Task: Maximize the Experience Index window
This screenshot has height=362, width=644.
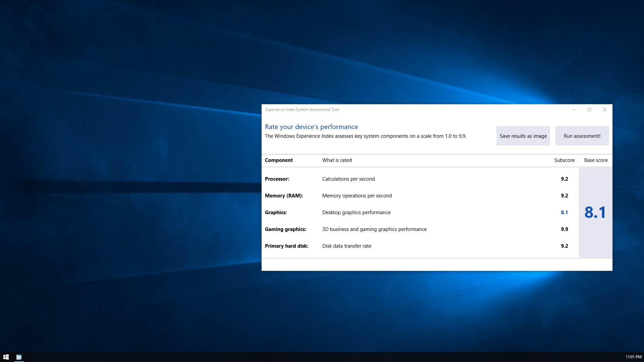Action: coord(589,110)
